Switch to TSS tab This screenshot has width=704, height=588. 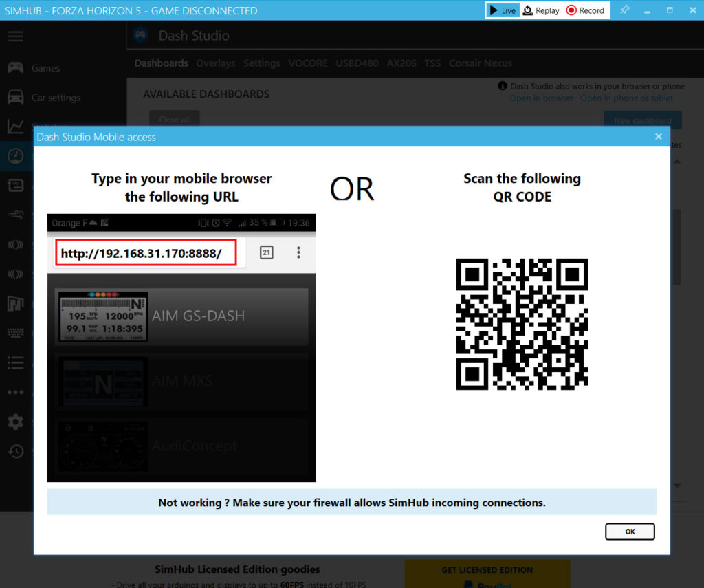point(432,63)
